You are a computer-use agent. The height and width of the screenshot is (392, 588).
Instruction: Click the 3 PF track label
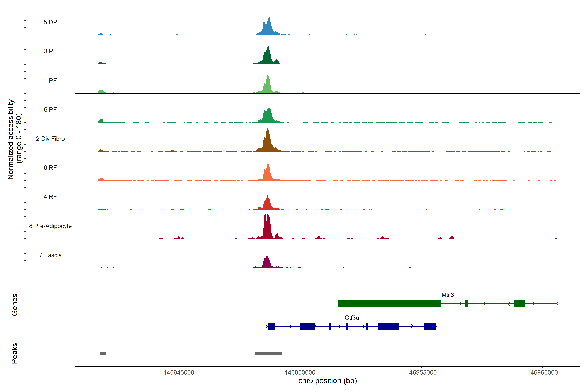[x=50, y=51]
